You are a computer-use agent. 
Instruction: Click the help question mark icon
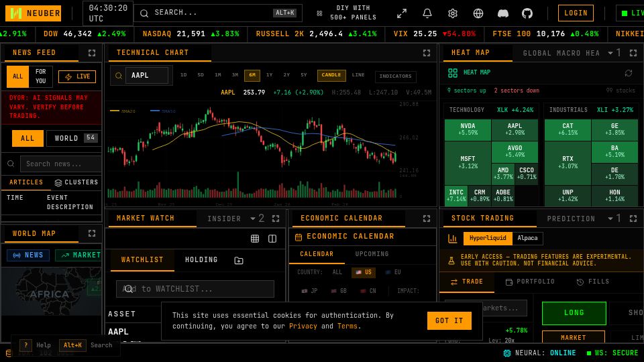pos(25,345)
